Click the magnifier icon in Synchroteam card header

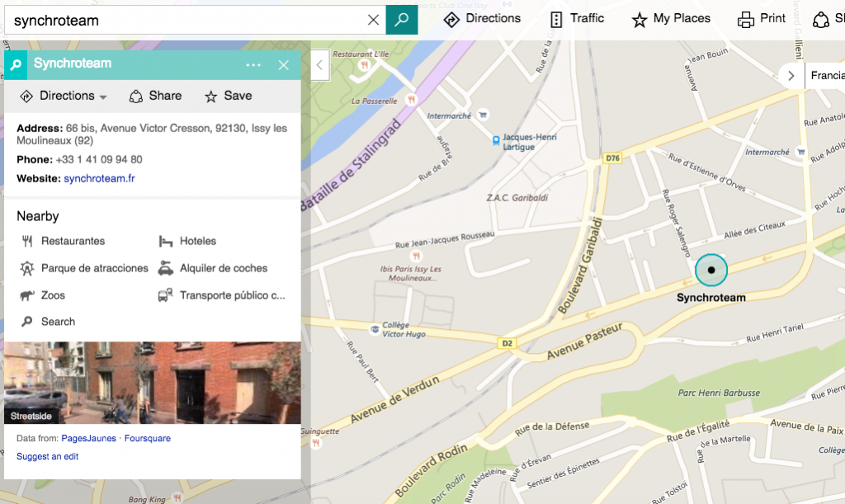[x=16, y=65]
